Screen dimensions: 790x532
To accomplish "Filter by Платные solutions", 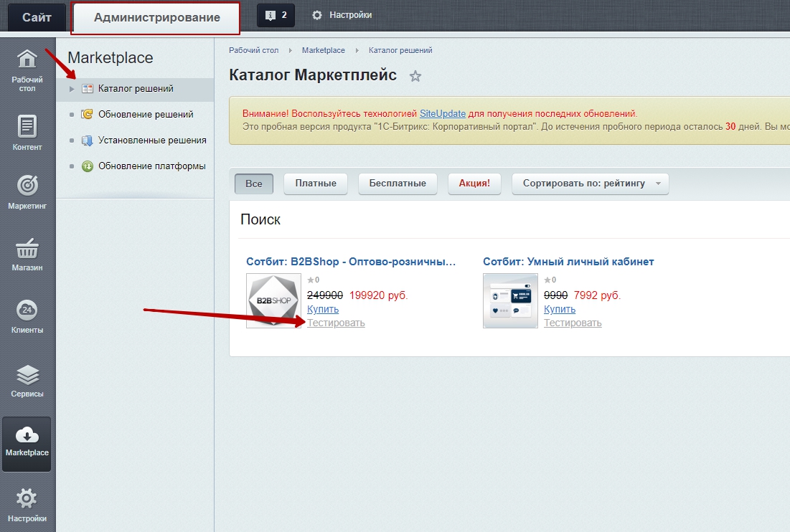I will [x=316, y=184].
